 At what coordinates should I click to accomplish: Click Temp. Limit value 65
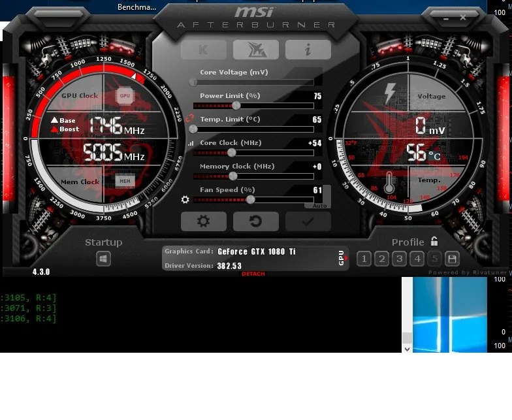coord(317,120)
